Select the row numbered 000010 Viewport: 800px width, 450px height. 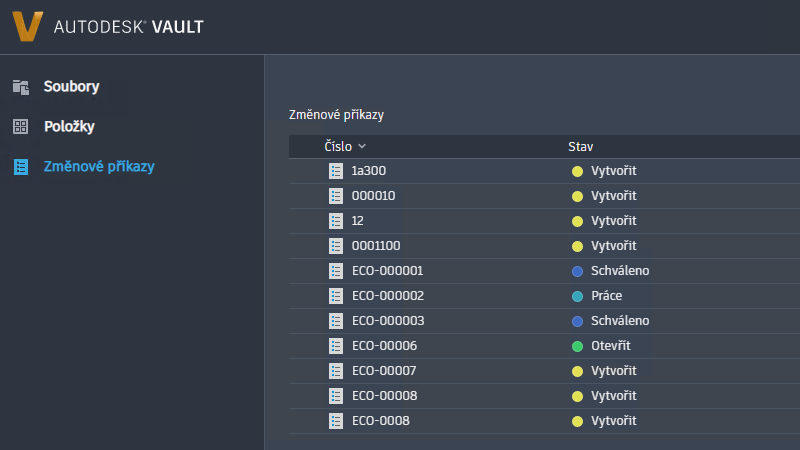pos(374,196)
